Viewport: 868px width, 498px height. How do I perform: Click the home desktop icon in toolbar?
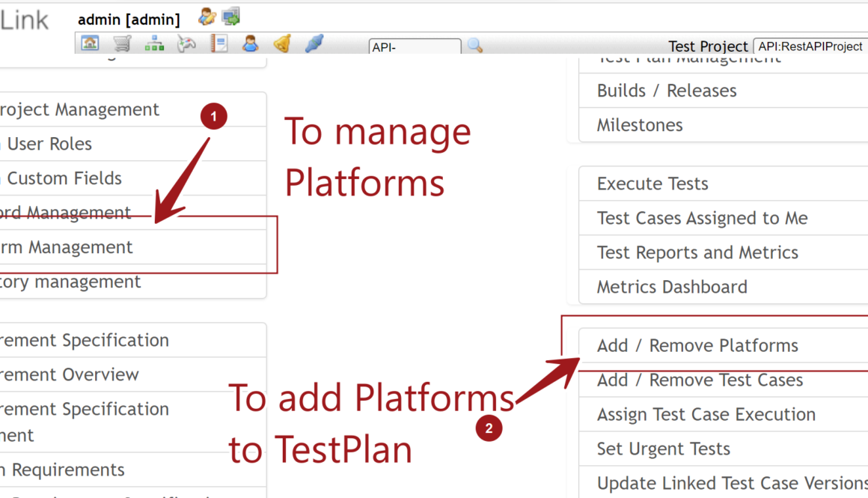pyautogui.click(x=90, y=43)
